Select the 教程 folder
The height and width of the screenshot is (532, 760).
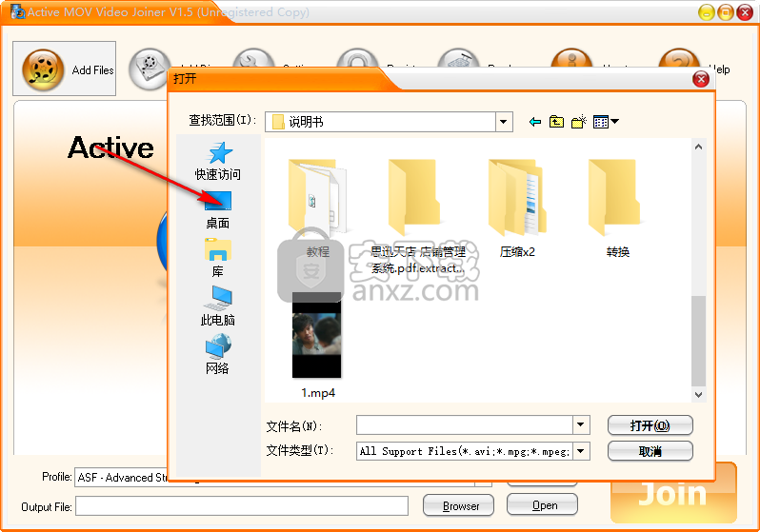(317, 208)
